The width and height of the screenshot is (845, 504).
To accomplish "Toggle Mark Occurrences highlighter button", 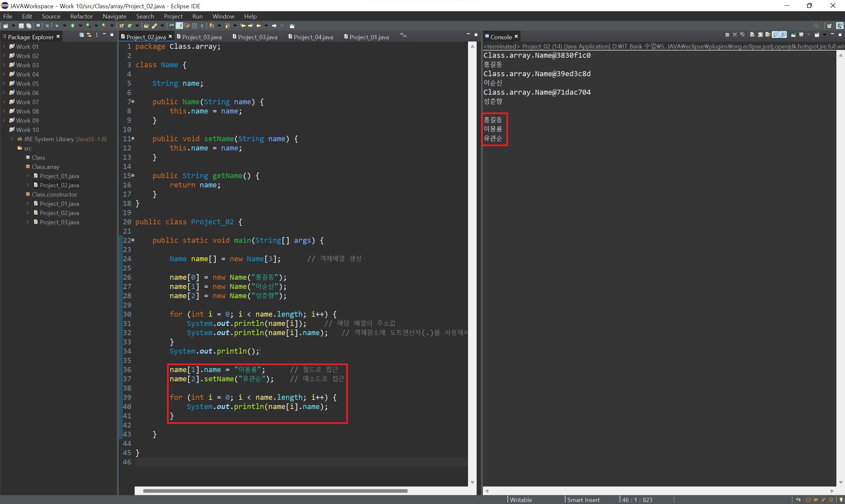I will [179, 26].
